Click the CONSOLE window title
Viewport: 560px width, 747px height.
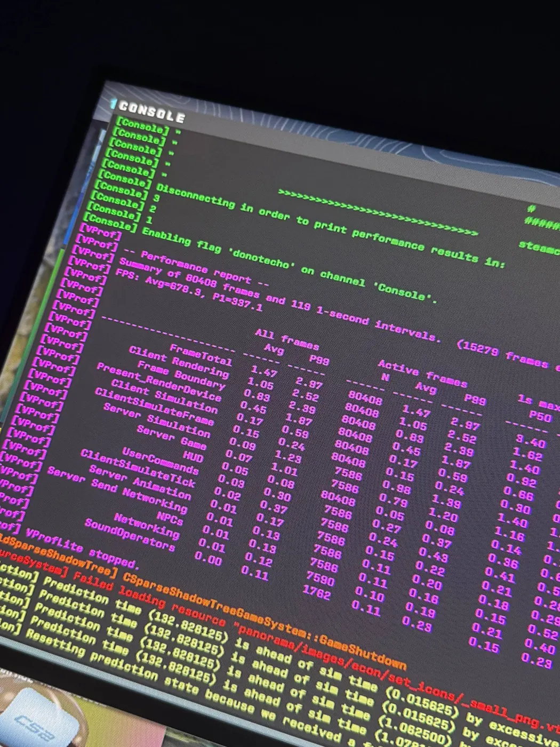[152, 111]
